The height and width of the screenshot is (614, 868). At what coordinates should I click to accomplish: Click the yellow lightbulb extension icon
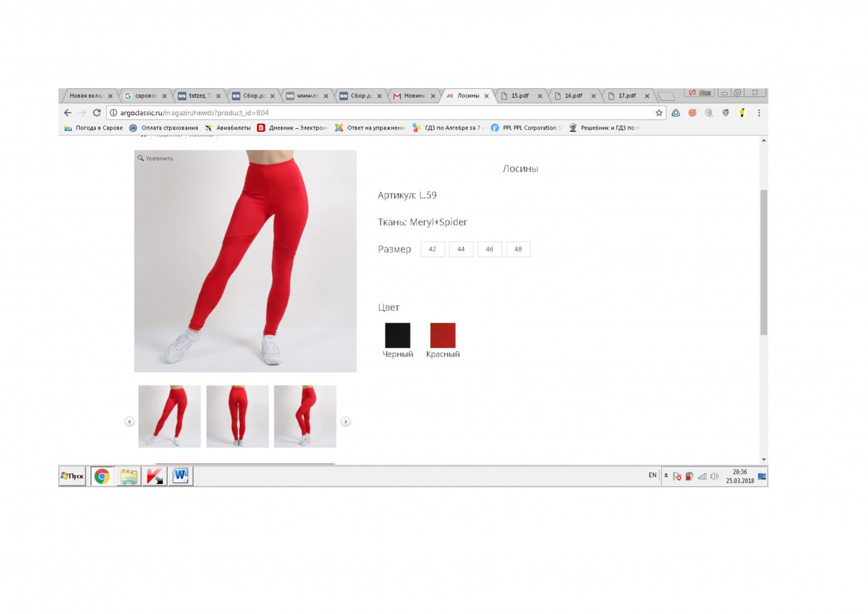[x=742, y=113]
